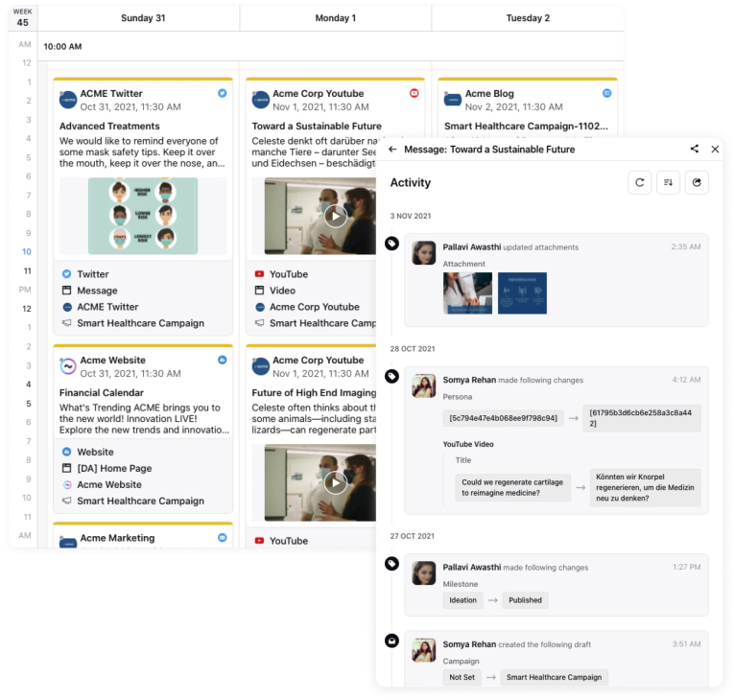The image size is (734, 700).
Task: Click Pallavi Awasthi's avatar in milestone changes entry
Action: pos(424,572)
